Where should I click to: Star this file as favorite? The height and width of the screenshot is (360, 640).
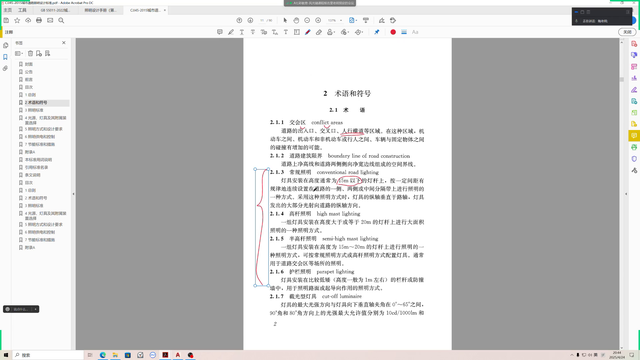(x=17, y=20)
